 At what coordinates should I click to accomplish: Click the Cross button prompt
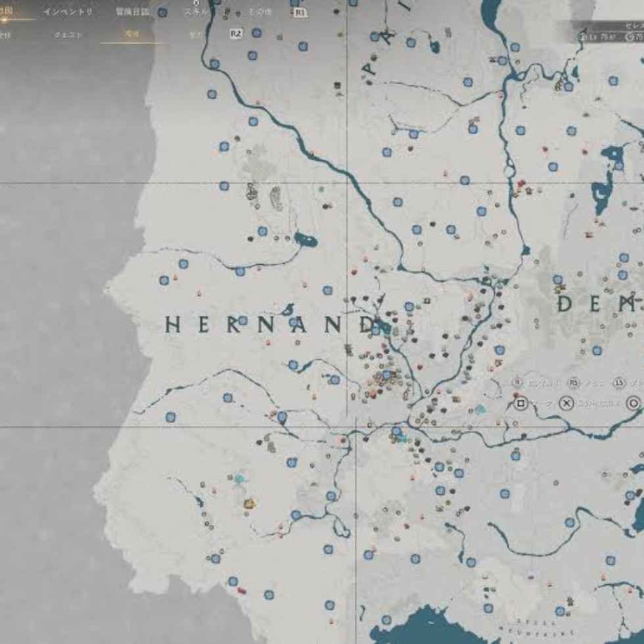pos(566,403)
